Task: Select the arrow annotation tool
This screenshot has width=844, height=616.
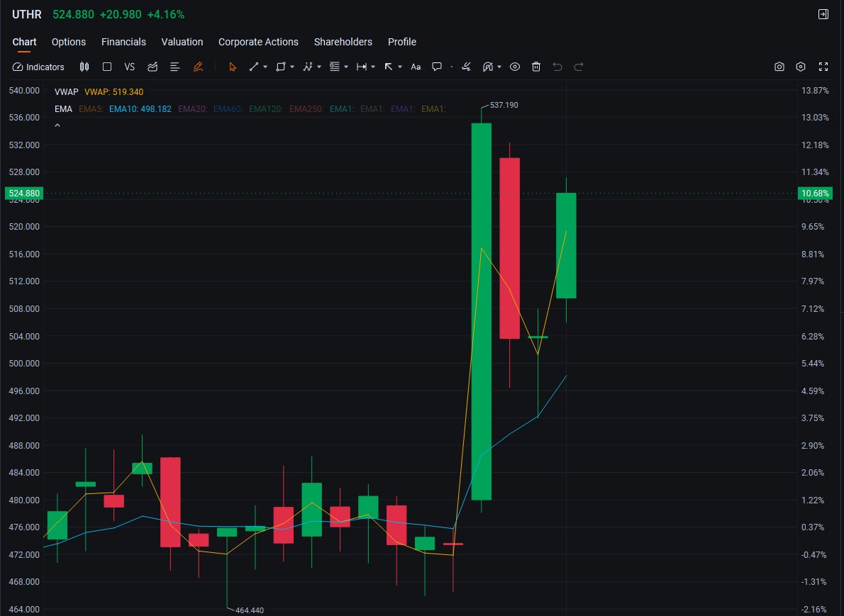Action: (388, 67)
